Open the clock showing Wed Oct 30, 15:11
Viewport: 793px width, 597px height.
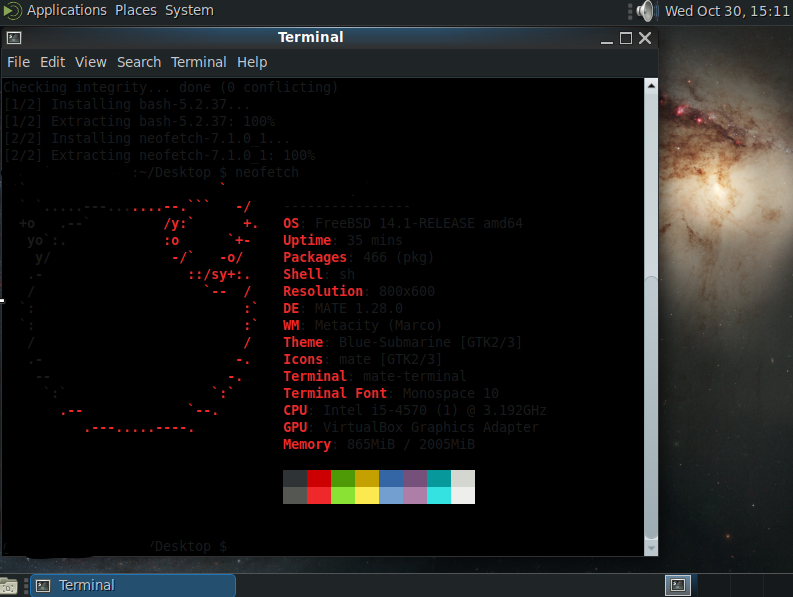(x=727, y=11)
